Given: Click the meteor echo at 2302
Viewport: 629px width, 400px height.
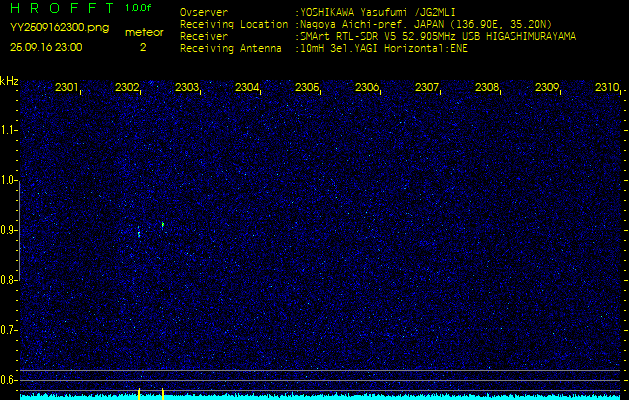Looking at the screenshot, I should (x=139, y=232).
